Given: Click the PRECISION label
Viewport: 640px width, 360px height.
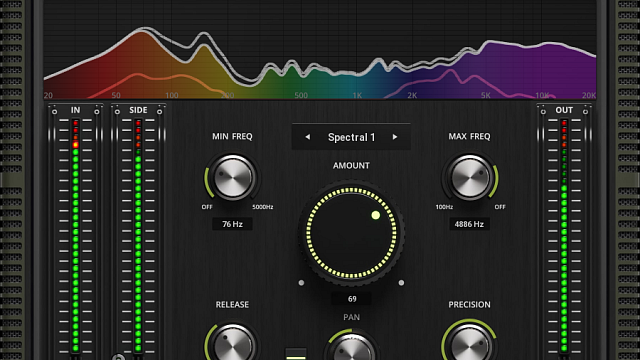Looking at the screenshot, I should 469,305.
